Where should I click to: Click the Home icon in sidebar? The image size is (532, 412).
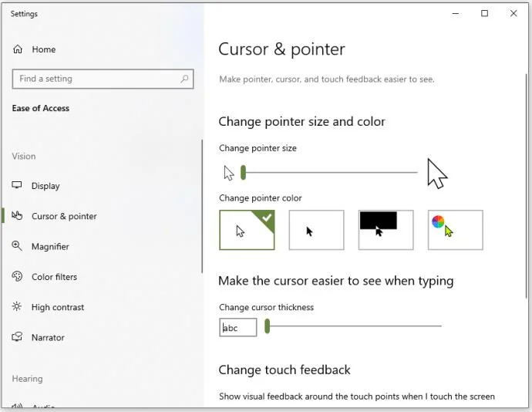click(x=18, y=49)
